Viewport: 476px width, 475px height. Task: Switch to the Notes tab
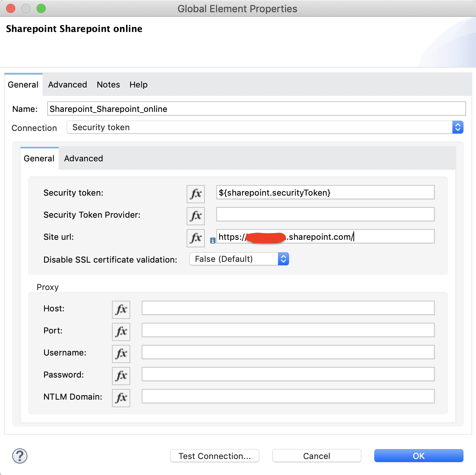click(x=108, y=84)
